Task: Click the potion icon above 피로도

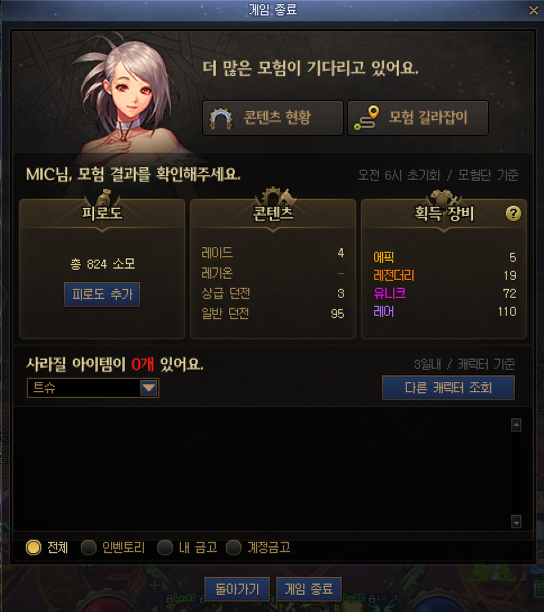Action: [x=104, y=197]
